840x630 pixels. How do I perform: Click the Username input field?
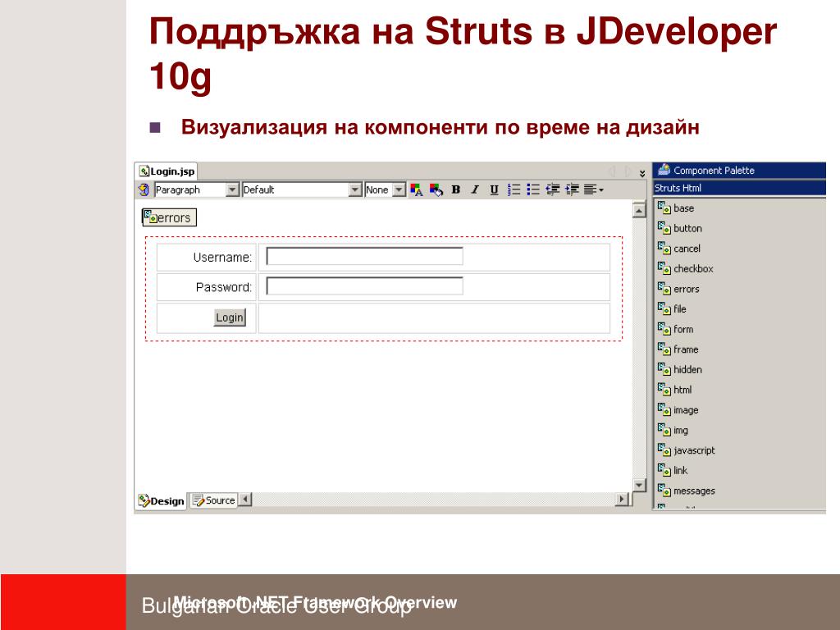click(364, 256)
